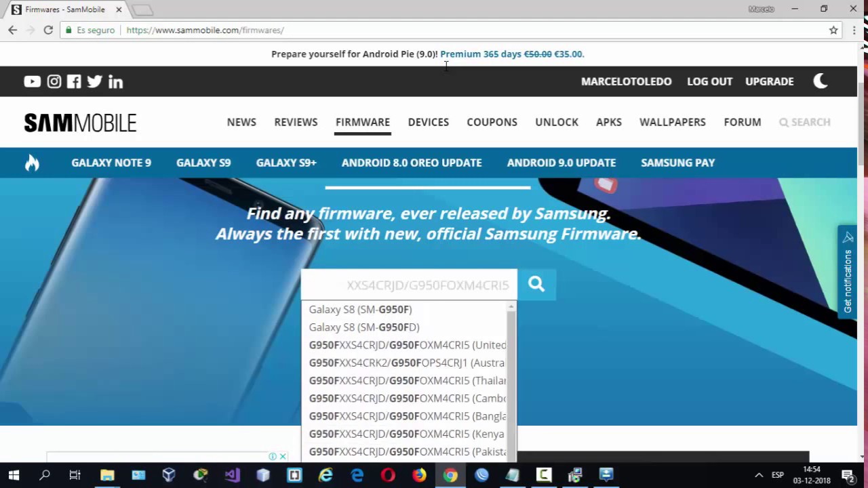Open SamMobile Facebook icon

[74, 81]
